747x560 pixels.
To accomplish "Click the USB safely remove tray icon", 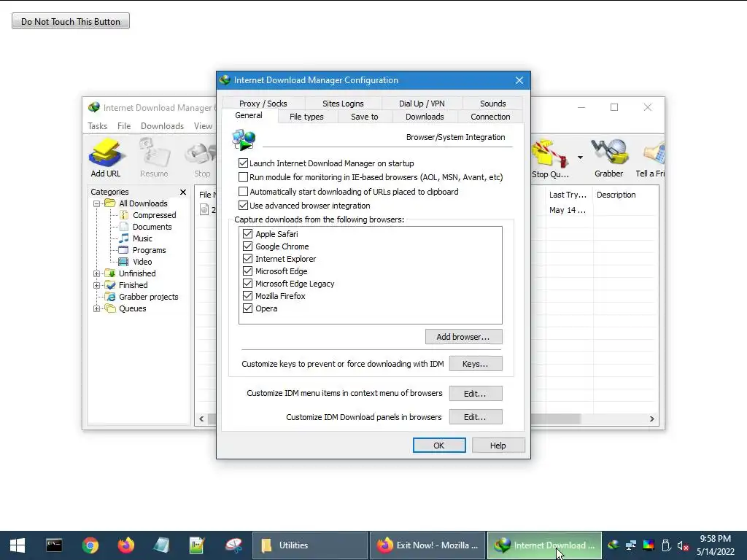I will click(666, 545).
